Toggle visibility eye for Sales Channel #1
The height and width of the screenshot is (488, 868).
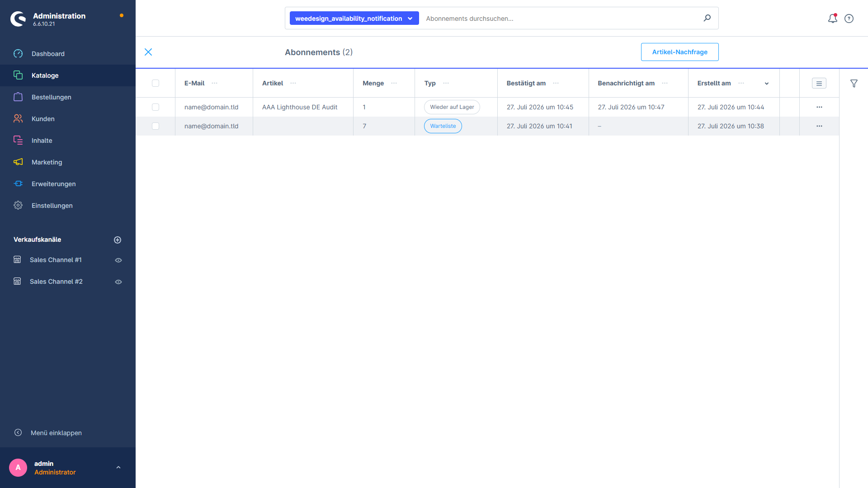(x=118, y=260)
